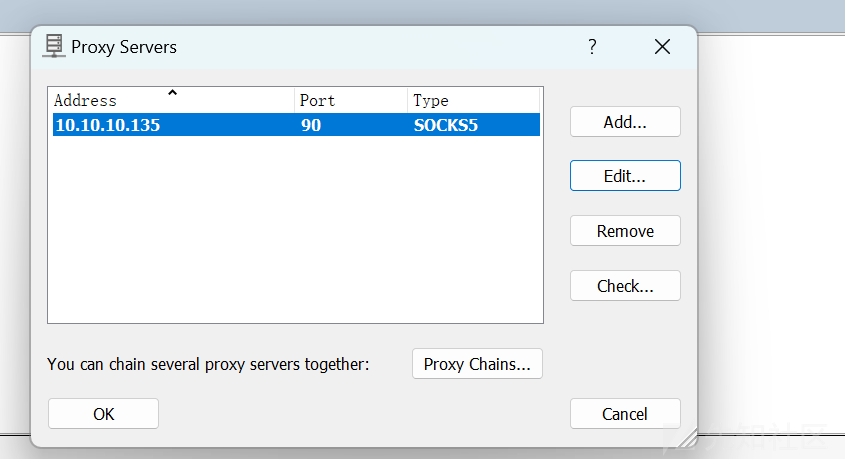Sort the list by Address column header
This screenshot has width=845, height=459.
[85, 100]
